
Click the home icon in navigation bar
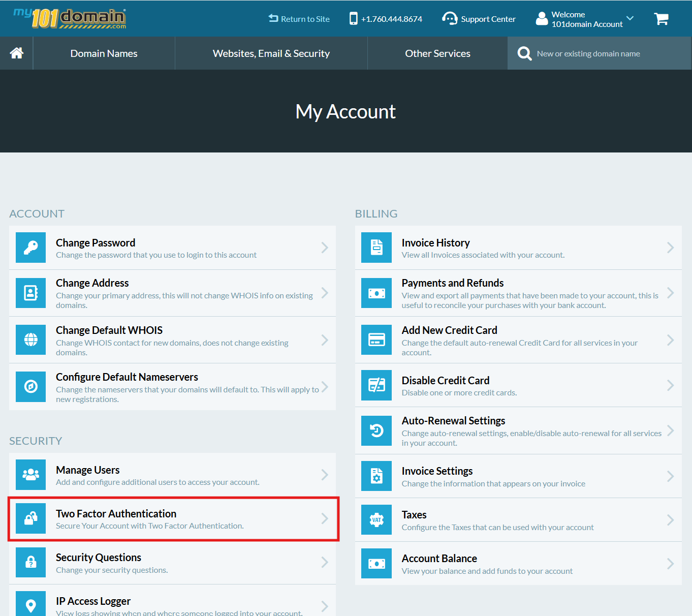(x=17, y=53)
